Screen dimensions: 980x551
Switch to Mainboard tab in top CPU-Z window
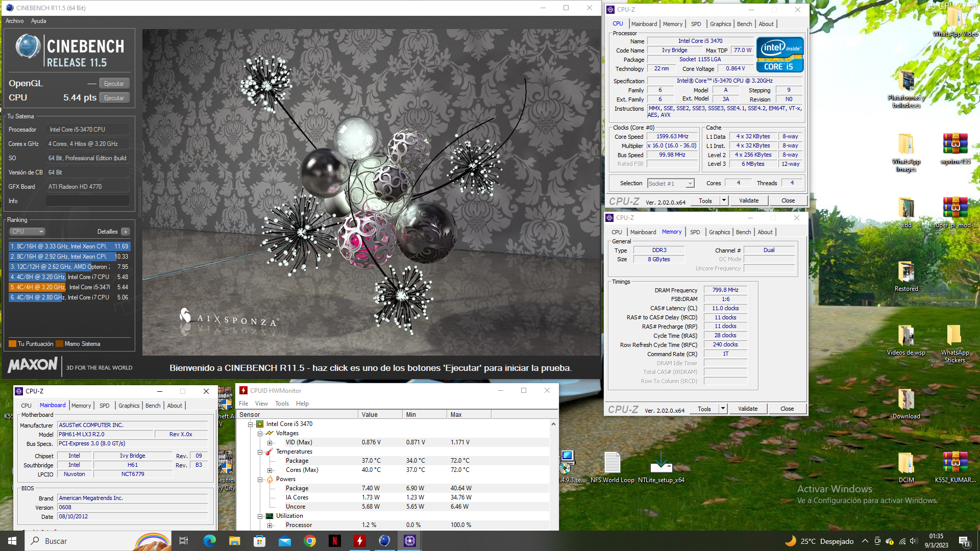644,24
